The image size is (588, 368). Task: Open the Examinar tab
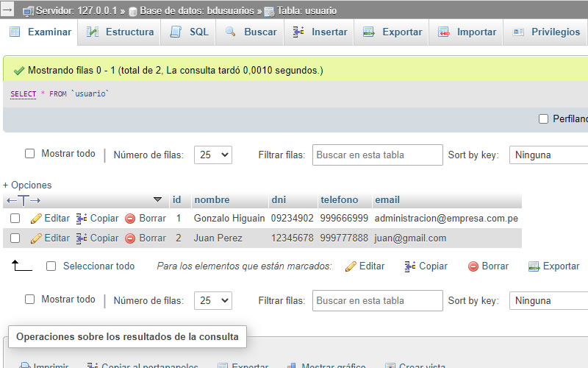click(x=40, y=32)
